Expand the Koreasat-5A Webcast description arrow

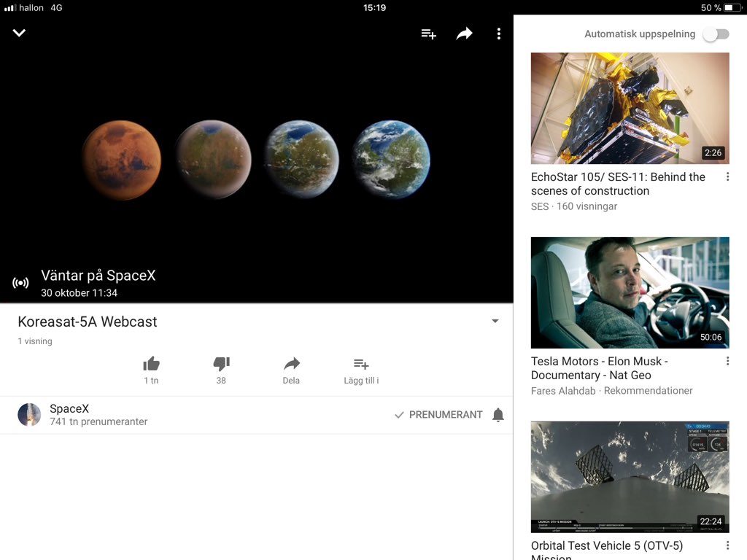pyautogui.click(x=495, y=321)
